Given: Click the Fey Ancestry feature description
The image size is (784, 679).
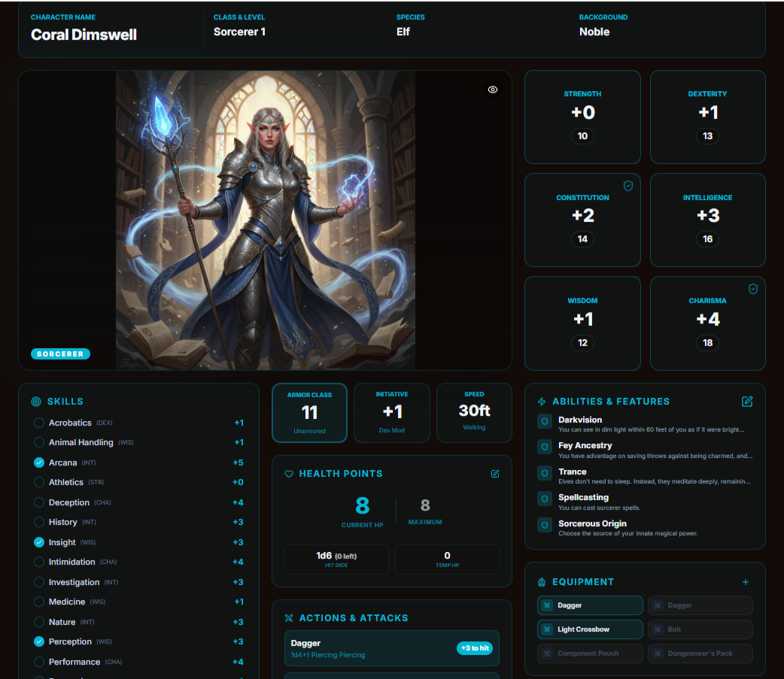Looking at the screenshot, I should pos(655,456).
